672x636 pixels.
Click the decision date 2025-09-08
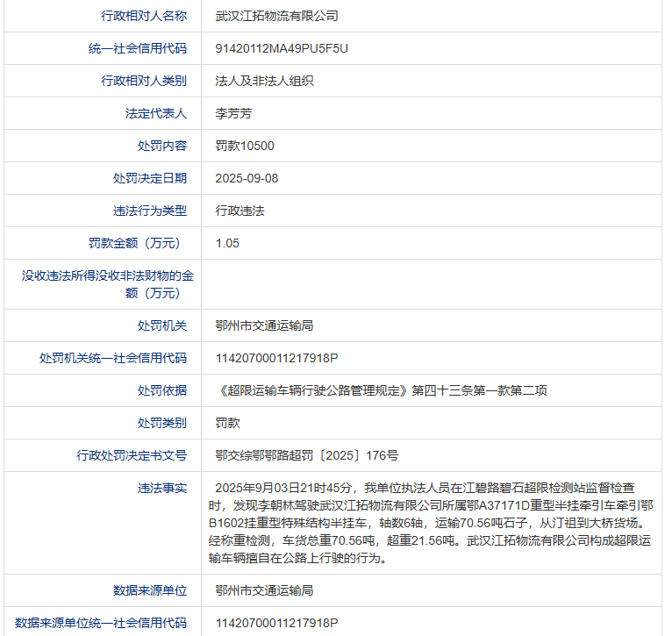pyautogui.click(x=247, y=178)
